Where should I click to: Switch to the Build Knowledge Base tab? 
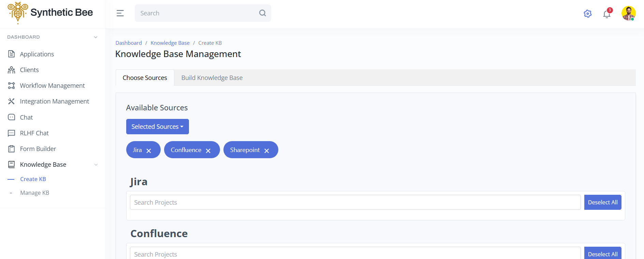tap(212, 78)
